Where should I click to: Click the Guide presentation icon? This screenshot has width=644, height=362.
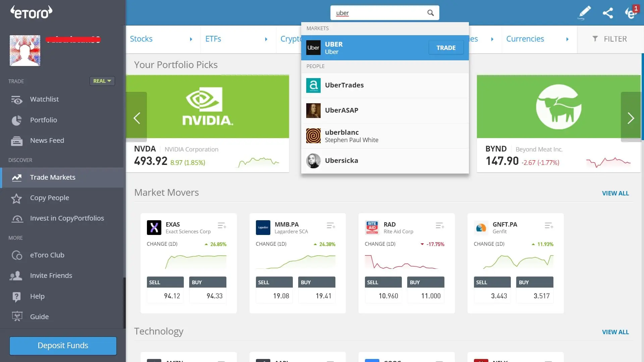coord(17,316)
